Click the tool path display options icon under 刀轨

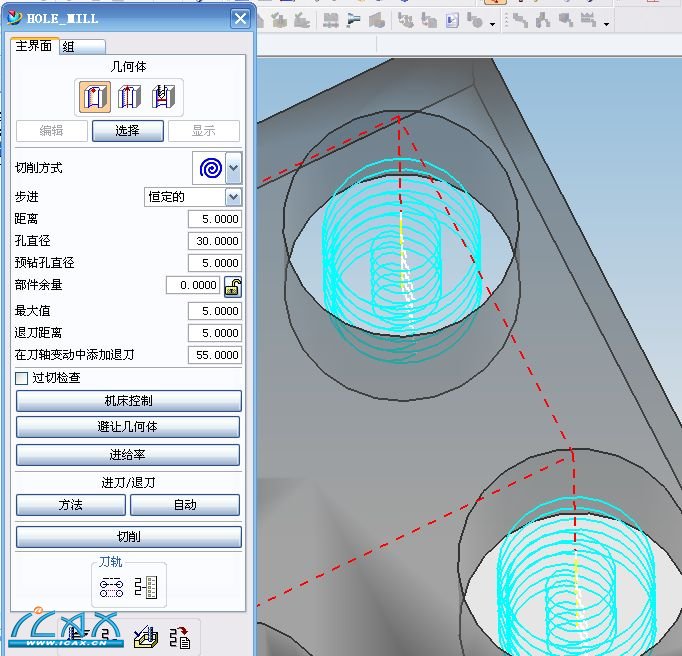111,587
